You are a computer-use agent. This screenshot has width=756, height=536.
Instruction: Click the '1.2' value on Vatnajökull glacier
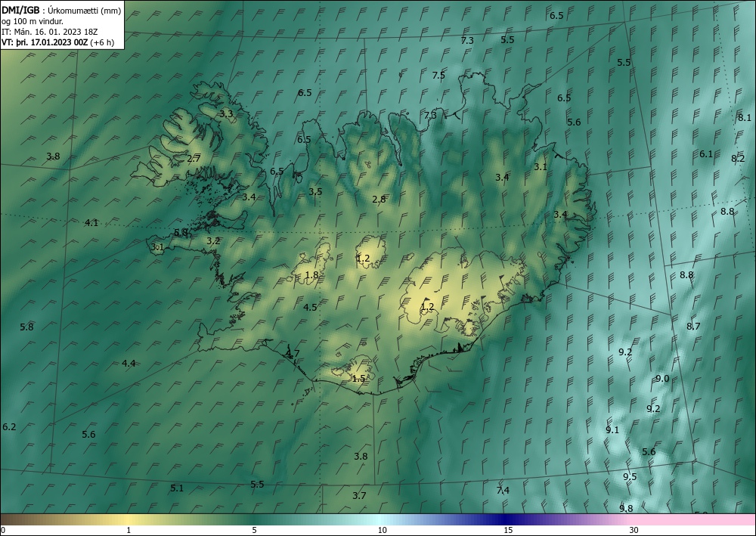(427, 307)
